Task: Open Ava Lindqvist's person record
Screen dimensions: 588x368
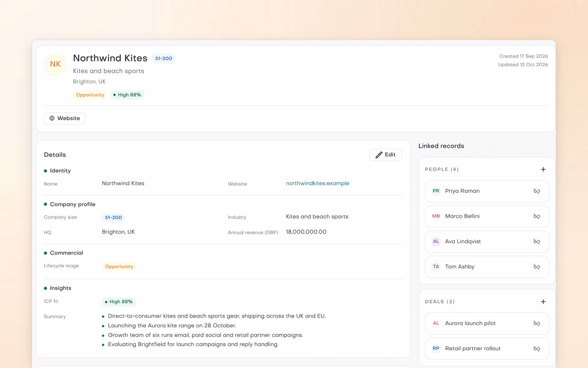Action: 487,241
